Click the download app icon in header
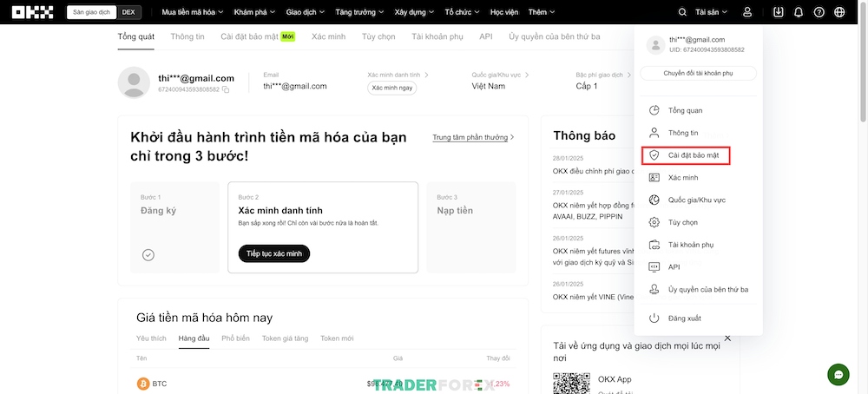 click(x=779, y=12)
